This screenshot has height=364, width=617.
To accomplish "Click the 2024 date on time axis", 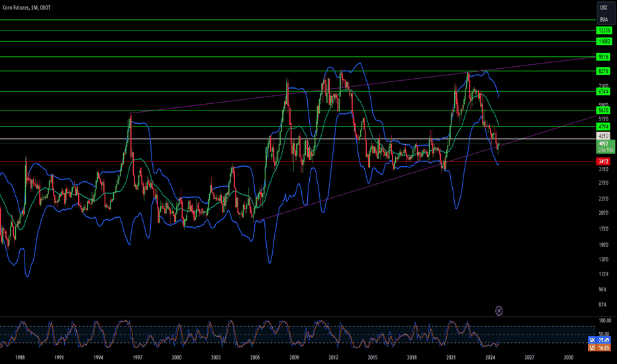I will point(491,357).
